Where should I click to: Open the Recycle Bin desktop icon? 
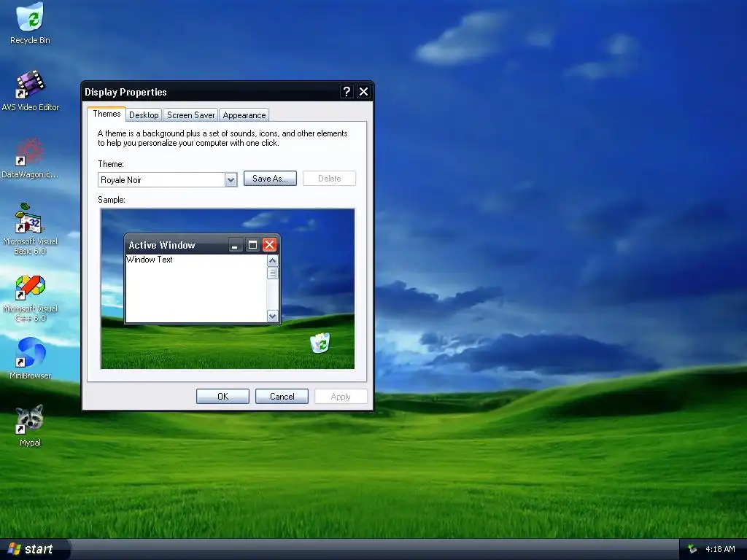pyautogui.click(x=30, y=24)
